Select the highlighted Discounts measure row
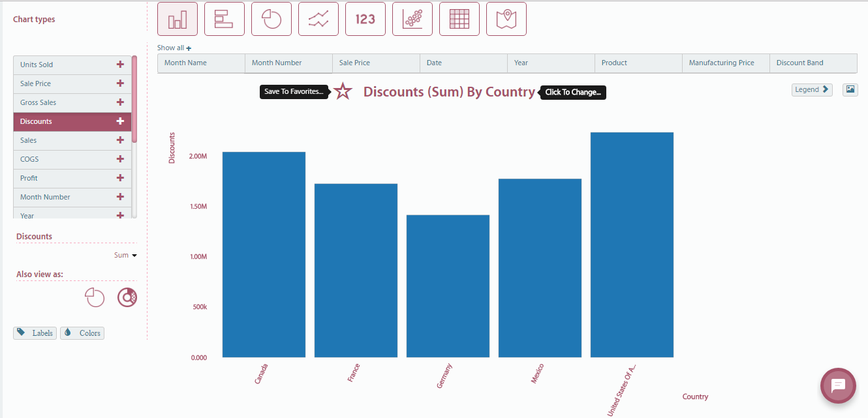This screenshot has width=868, height=418. pos(72,121)
